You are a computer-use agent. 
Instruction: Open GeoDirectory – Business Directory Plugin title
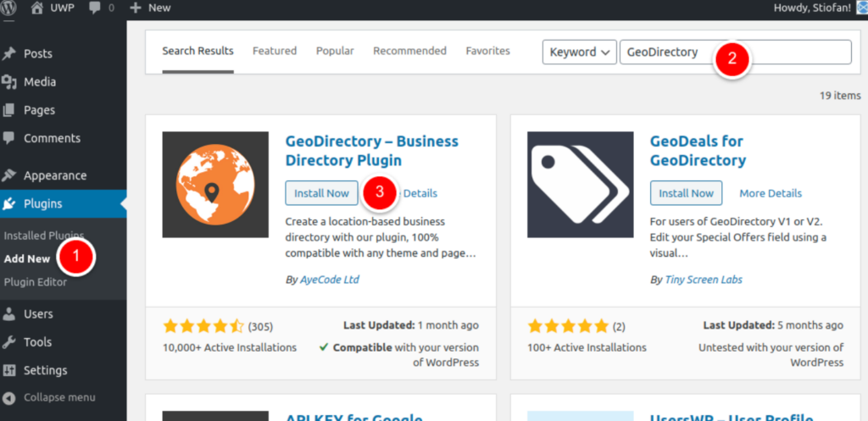371,151
